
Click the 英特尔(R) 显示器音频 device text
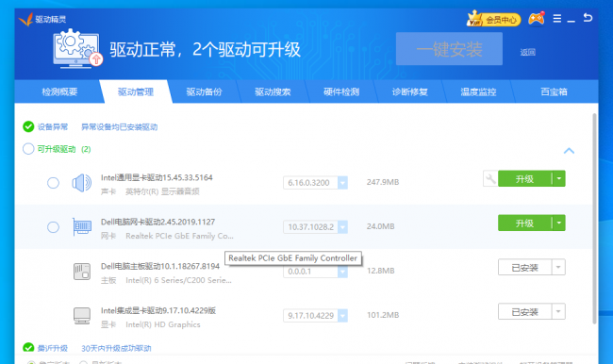pyautogui.click(x=162, y=191)
